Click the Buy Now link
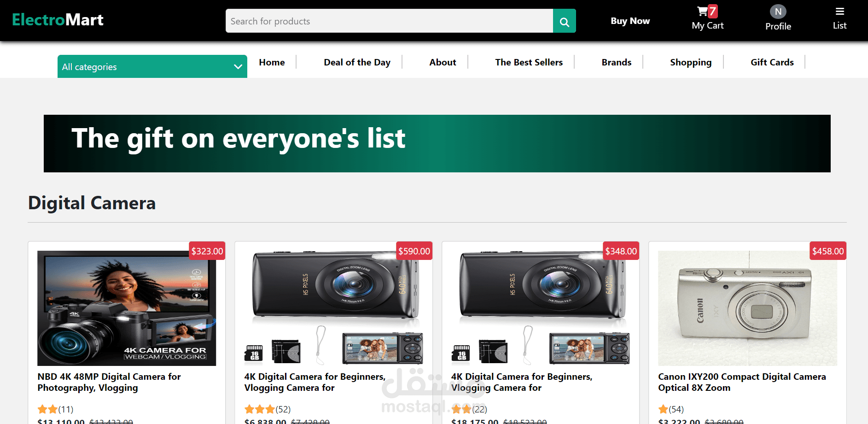 [630, 21]
